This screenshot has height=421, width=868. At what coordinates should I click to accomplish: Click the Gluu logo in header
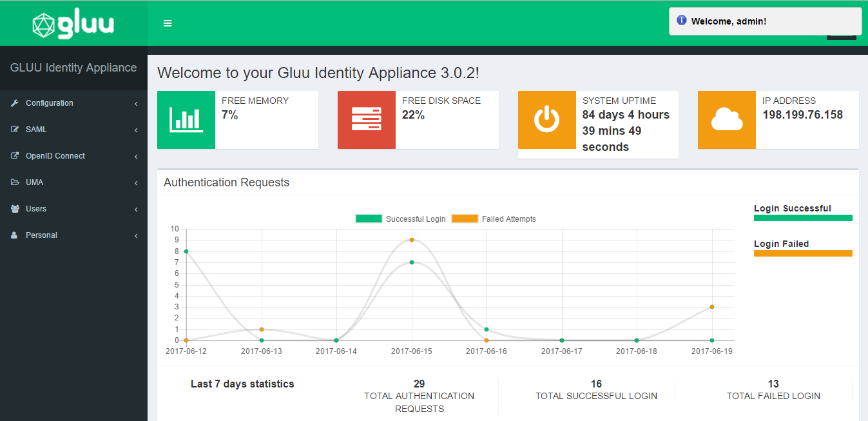(x=73, y=24)
